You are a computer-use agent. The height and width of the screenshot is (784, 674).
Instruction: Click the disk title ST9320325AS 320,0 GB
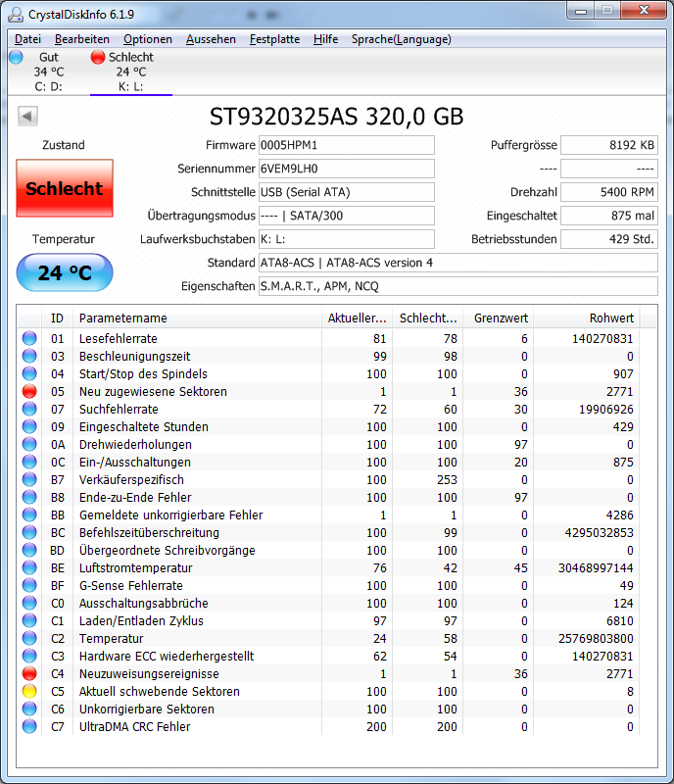pyautogui.click(x=336, y=116)
